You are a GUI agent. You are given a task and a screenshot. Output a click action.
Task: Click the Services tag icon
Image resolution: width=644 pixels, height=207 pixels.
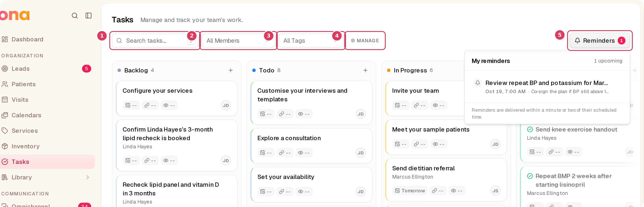coord(5,131)
